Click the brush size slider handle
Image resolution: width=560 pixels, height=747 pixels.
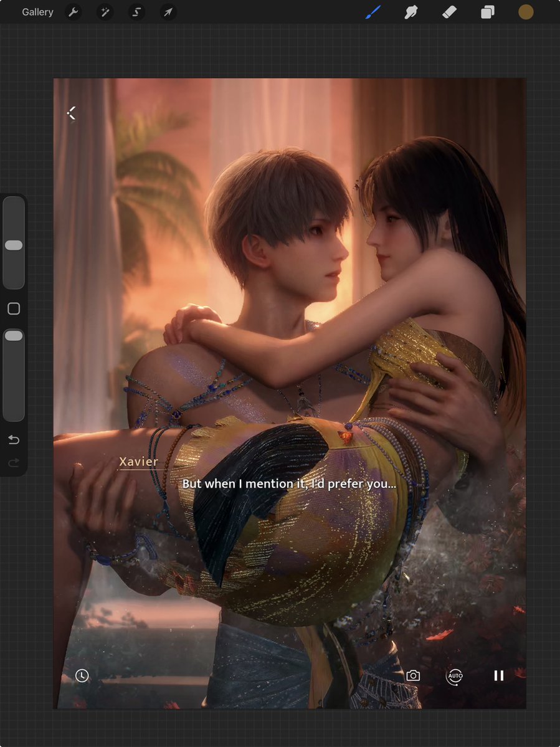point(14,245)
